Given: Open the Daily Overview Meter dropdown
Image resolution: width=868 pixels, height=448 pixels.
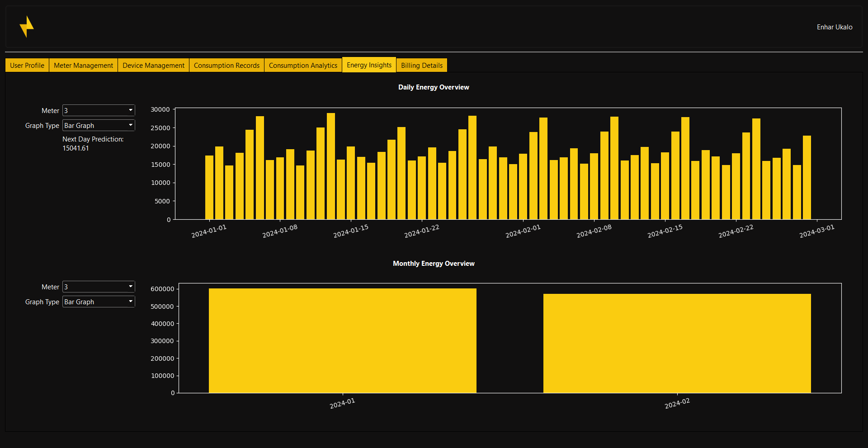Looking at the screenshot, I should [x=99, y=110].
